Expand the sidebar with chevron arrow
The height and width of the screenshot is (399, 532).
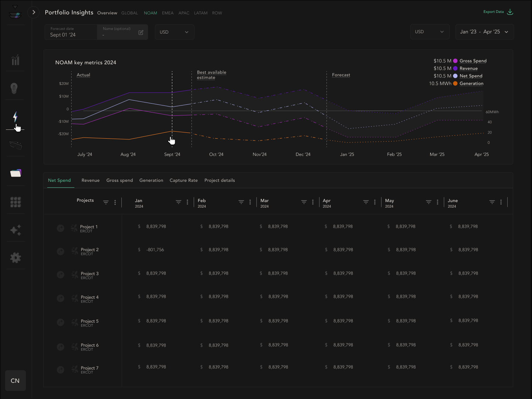click(34, 12)
